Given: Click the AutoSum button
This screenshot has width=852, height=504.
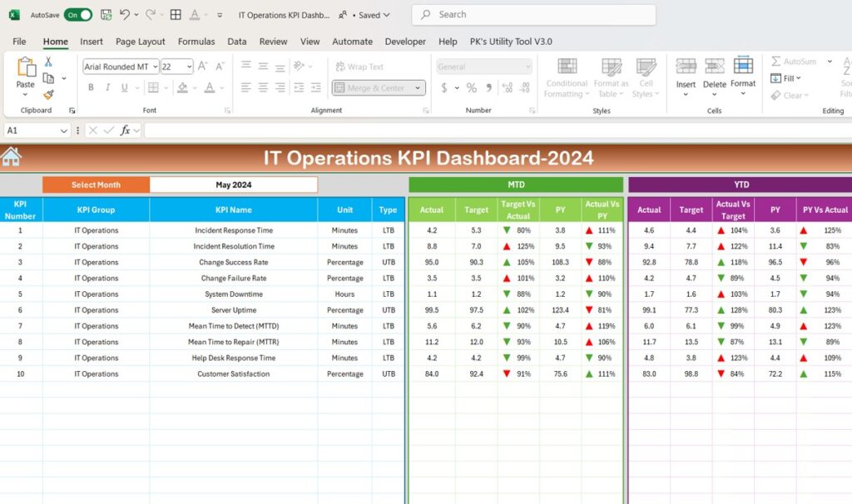Looking at the screenshot, I should (795, 62).
